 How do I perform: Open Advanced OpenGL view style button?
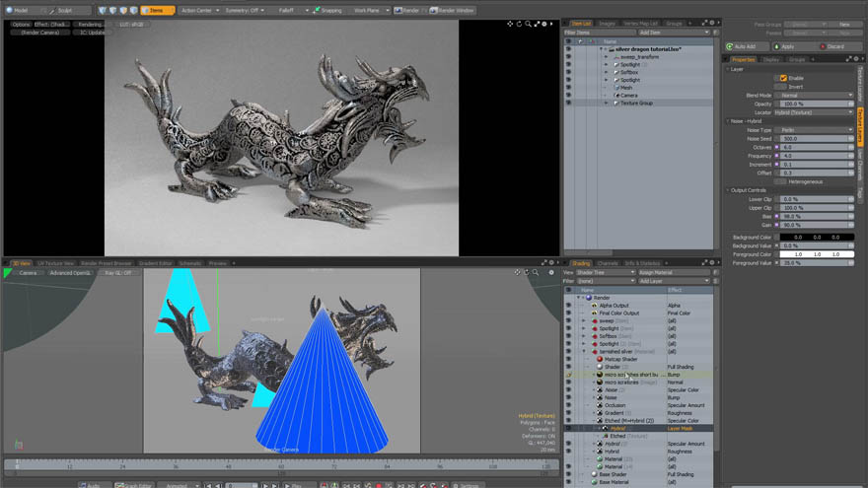point(70,273)
